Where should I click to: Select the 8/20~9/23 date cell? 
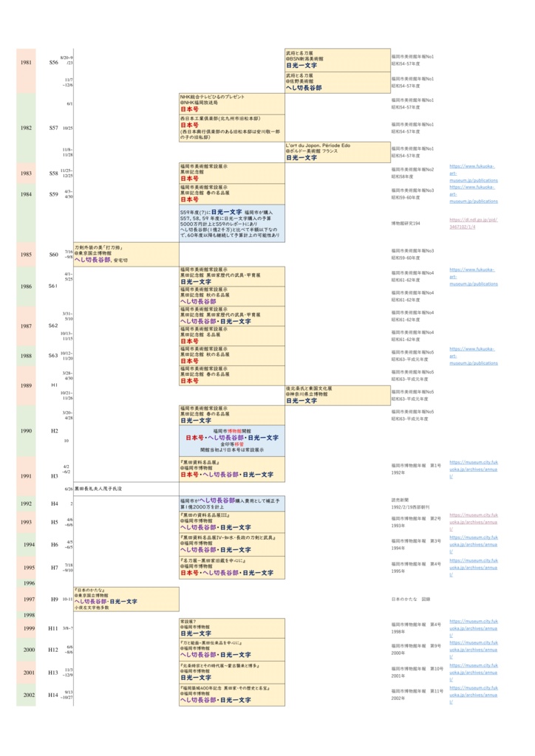pyautogui.click(x=67, y=60)
